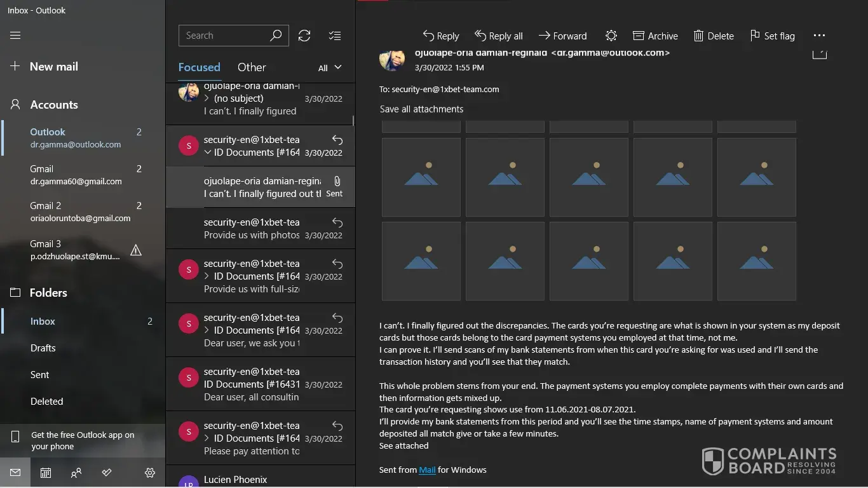Open the Settings gear icon
The width and height of the screenshot is (868, 488).
[150, 473]
